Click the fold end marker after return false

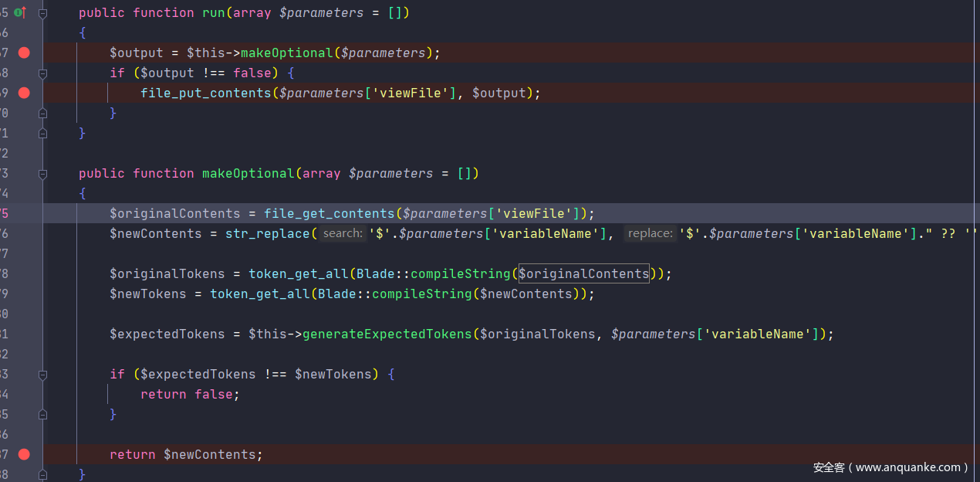[x=42, y=414]
